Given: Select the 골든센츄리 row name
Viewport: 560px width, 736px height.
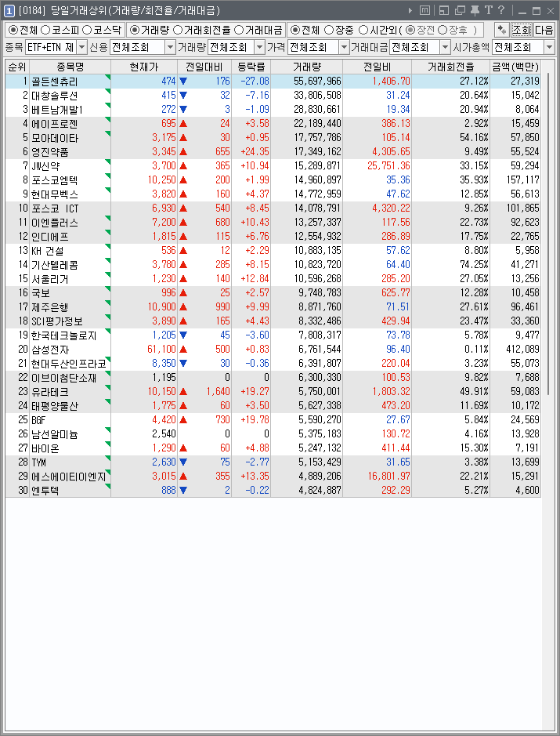Looking at the screenshot, I should pos(54,82).
